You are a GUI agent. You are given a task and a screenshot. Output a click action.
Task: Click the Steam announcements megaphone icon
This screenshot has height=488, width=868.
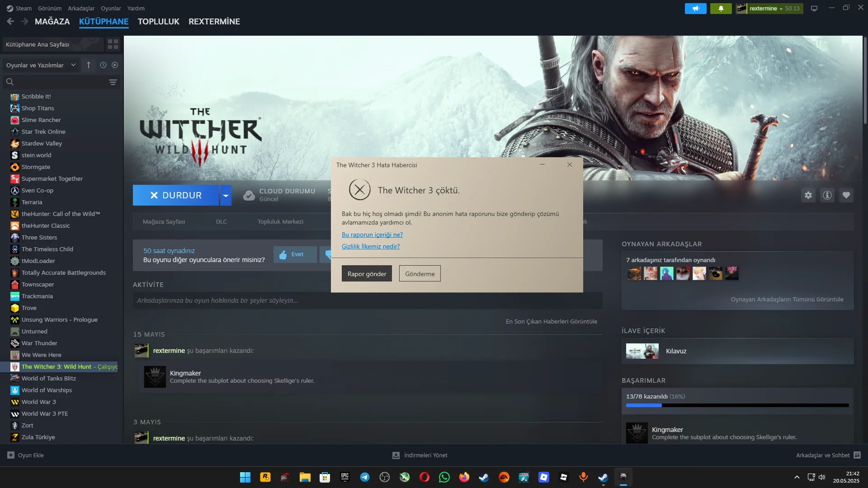tap(695, 8)
